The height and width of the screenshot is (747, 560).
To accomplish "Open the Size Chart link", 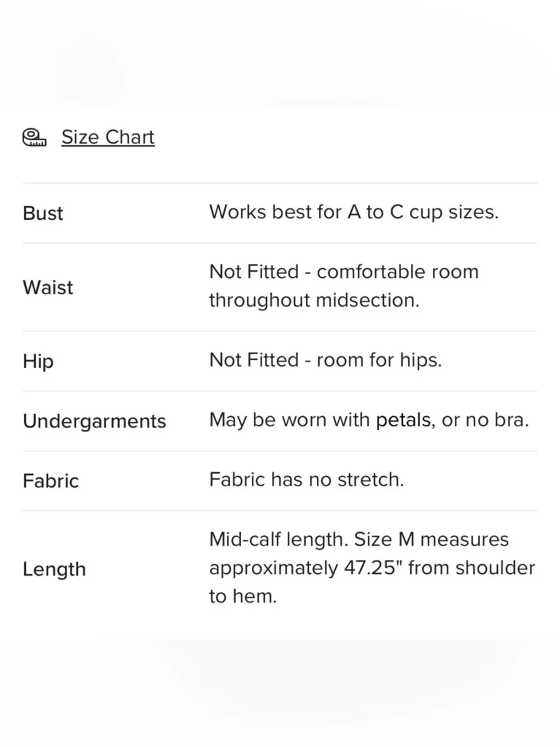I will coord(108,137).
